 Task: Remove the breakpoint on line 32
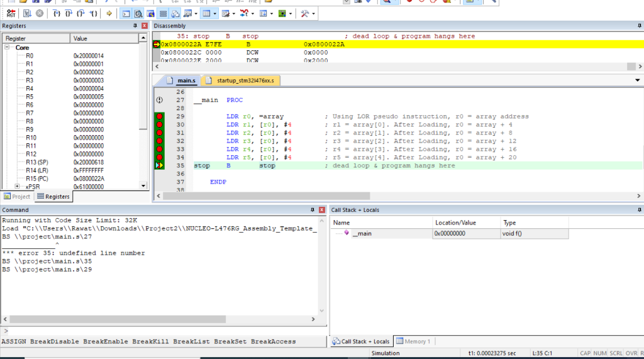159,141
